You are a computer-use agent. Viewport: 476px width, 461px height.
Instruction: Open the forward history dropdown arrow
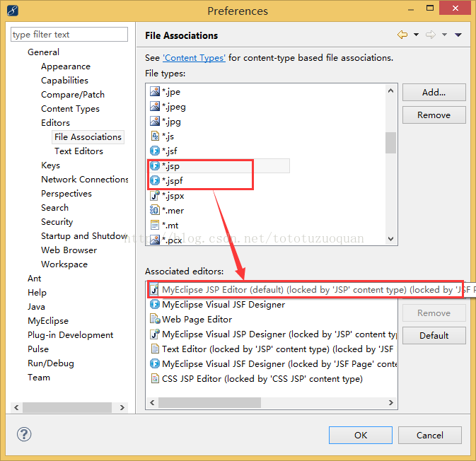[444, 35]
